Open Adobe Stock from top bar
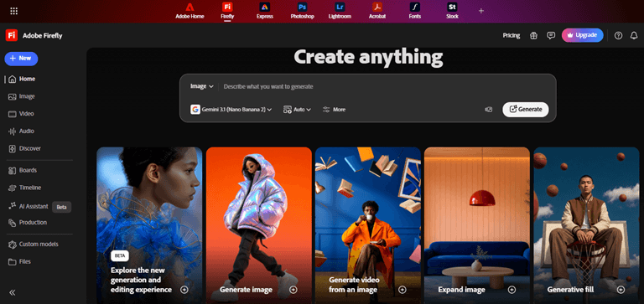 tap(452, 11)
